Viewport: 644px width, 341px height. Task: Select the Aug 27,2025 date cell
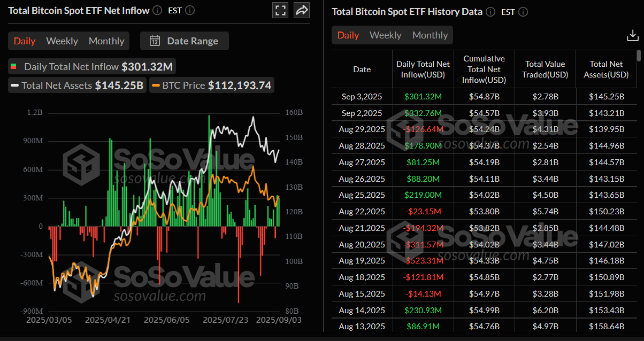coord(362,162)
